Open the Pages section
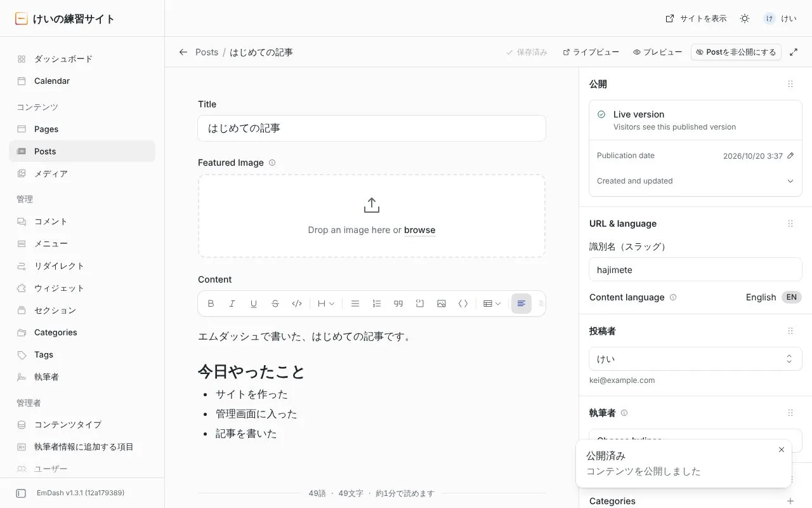This screenshot has width=812, height=508. tap(82, 129)
